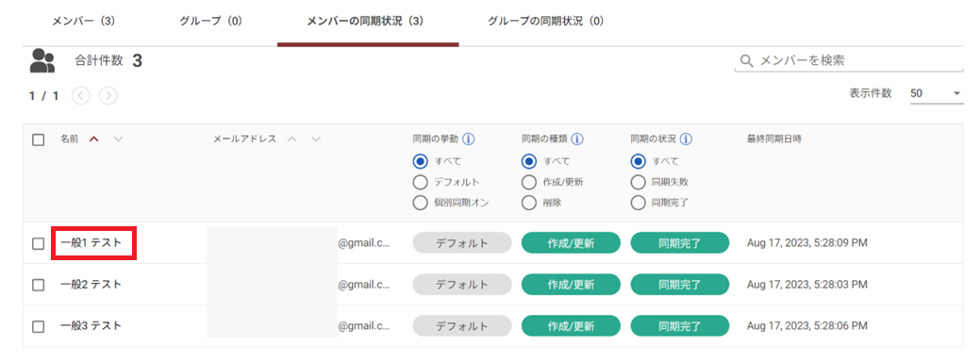Screen dimensions: 980x362
Task: Select デフォルト radio under 同期の挙動
Action: pos(420,182)
